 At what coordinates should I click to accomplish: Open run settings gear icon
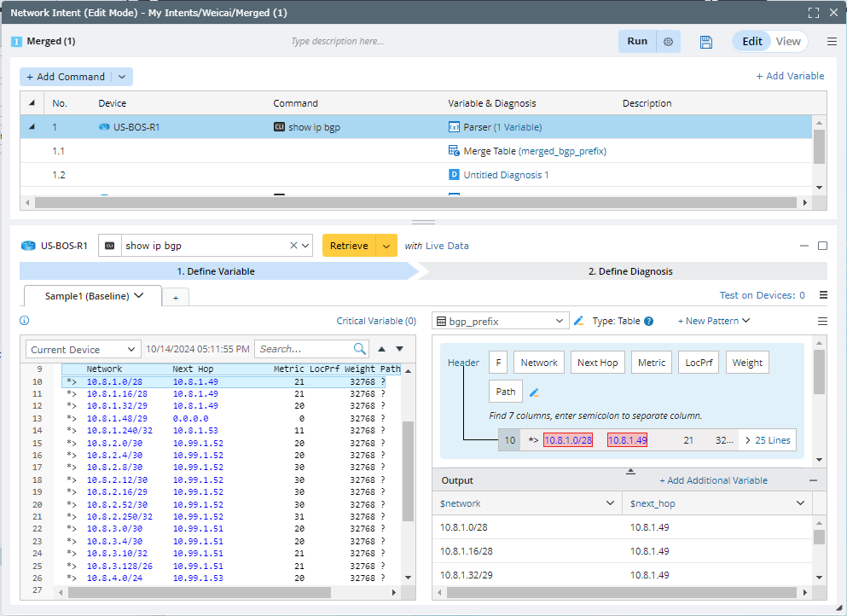point(669,42)
